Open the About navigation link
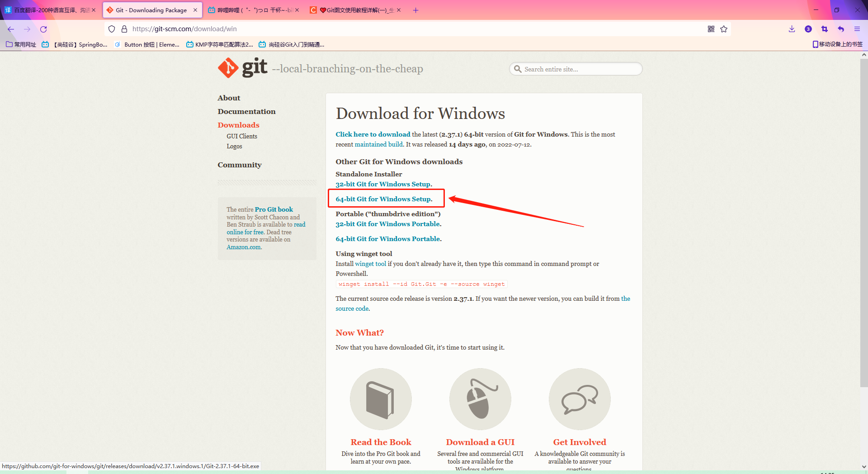Screen dimensions: 868x474 click(229, 98)
